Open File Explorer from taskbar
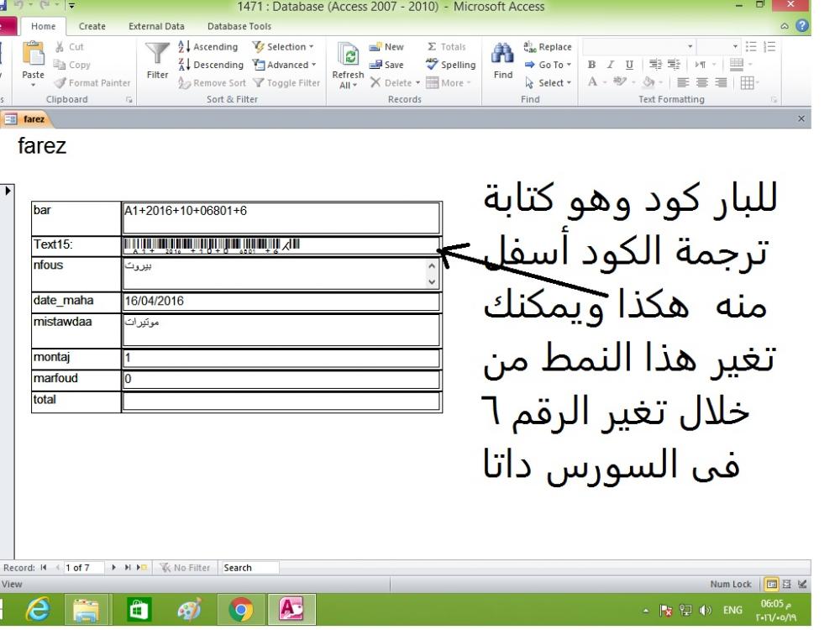 (86, 610)
